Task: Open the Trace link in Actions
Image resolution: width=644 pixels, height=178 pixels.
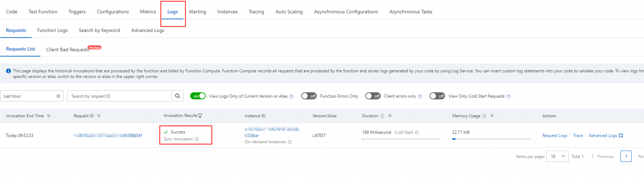Action: click(x=578, y=136)
